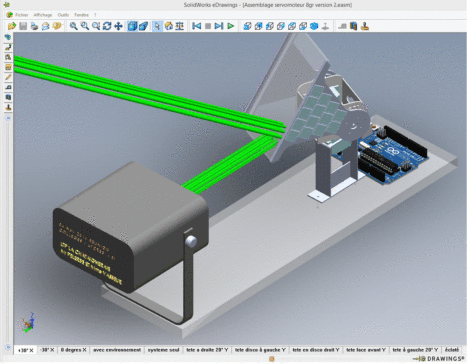This screenshot has width=467, height=364.
Task: Switch to the avec environnement tab
Action: click(117, 350)
